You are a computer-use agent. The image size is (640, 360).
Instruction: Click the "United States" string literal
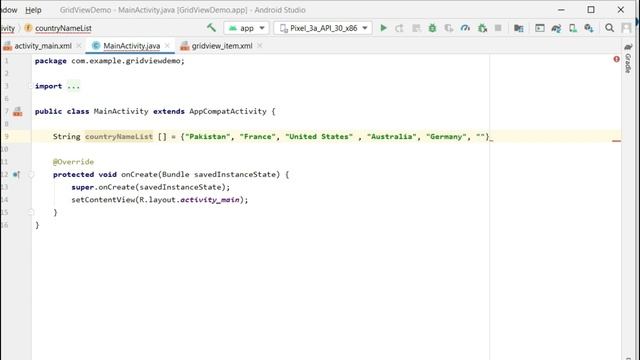[319, 137]
